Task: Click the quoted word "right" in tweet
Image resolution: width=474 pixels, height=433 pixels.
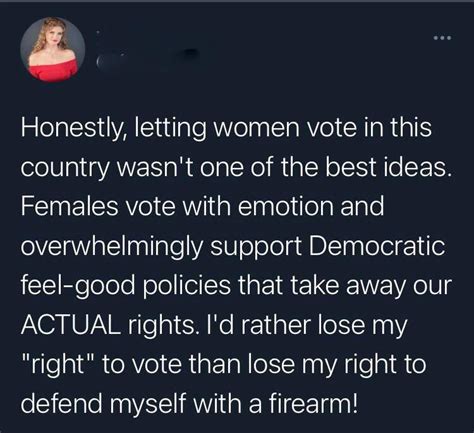Action: (x=59, y=364)
